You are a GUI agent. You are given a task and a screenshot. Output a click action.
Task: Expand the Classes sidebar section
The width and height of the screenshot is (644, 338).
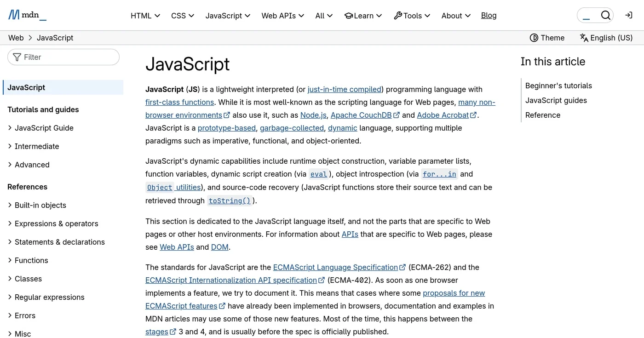(x=25, y=279)
